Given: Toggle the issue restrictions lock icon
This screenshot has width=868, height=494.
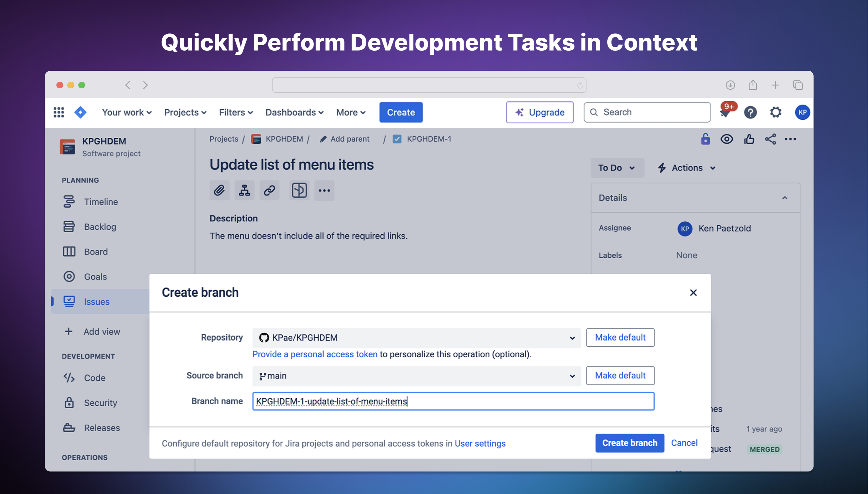Looking at the screenshot, I should pos(705,139).
